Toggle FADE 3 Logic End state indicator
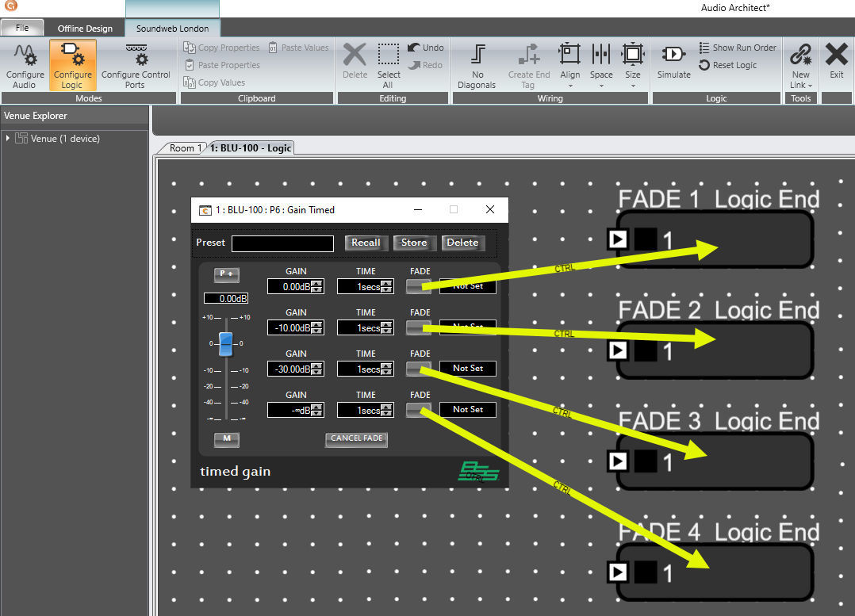This screenshot has width=855, height=616. click(x=646, y=461)
